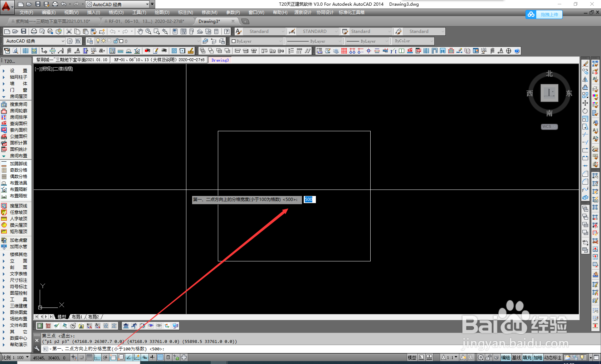Click the Undo arrow icon
Image resolution: width=601 pixels, height=364 pixels.
(113, 31)
